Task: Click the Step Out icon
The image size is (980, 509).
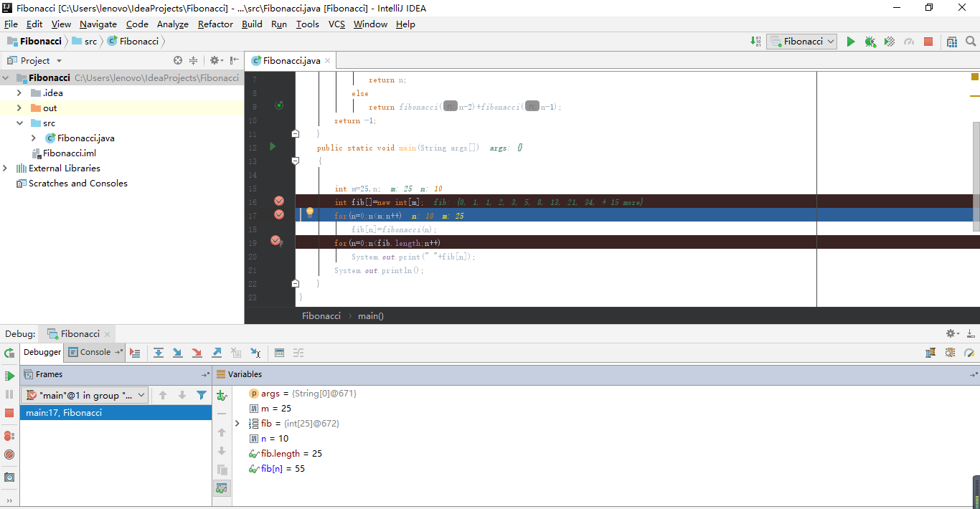Action: (216, 353)
